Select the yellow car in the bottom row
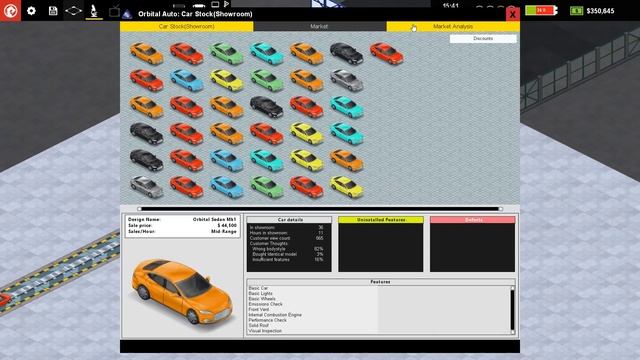 click(x=347, y=187)
